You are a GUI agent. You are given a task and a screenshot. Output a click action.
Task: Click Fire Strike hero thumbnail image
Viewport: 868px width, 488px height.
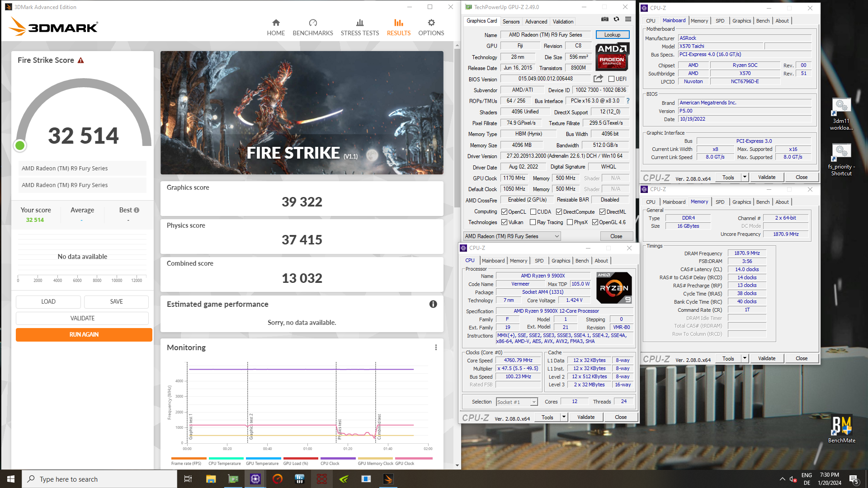point(302,113)
